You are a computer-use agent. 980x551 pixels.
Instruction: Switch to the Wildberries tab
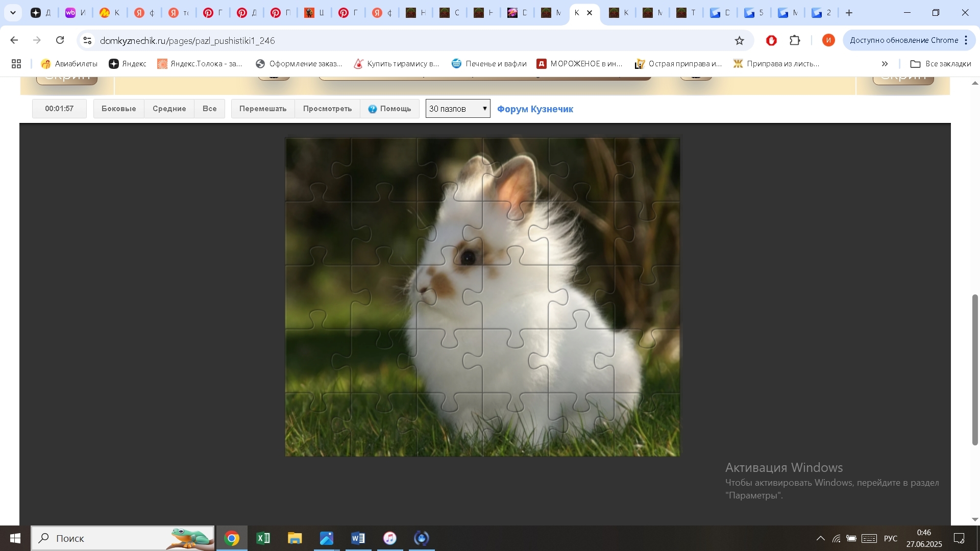tap(75, 13)
